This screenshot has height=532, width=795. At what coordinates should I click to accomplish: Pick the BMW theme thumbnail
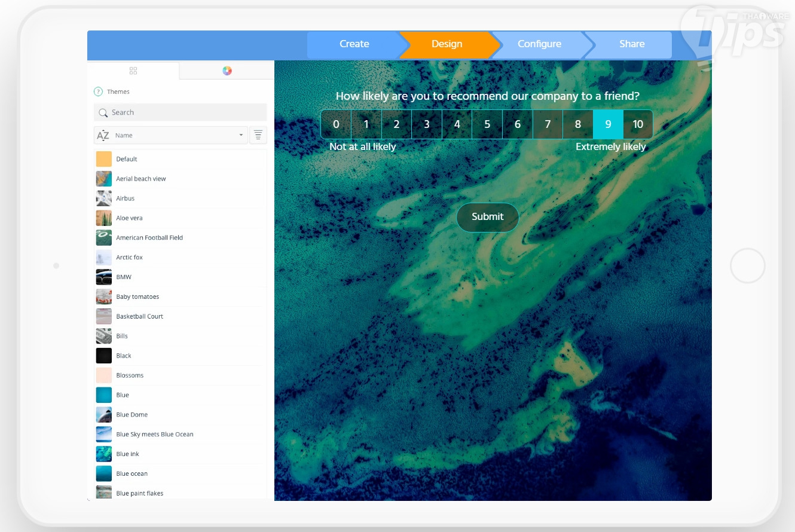click(104, 277)
